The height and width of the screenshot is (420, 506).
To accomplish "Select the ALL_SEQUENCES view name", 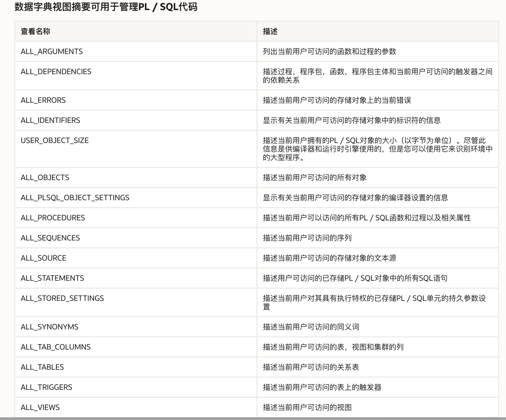I will [50, 238].
